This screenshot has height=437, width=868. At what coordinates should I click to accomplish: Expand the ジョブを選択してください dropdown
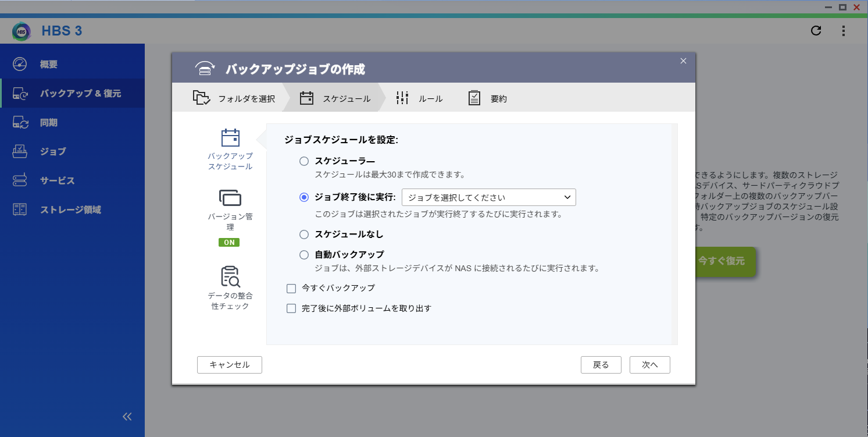(x=488, y=197)
